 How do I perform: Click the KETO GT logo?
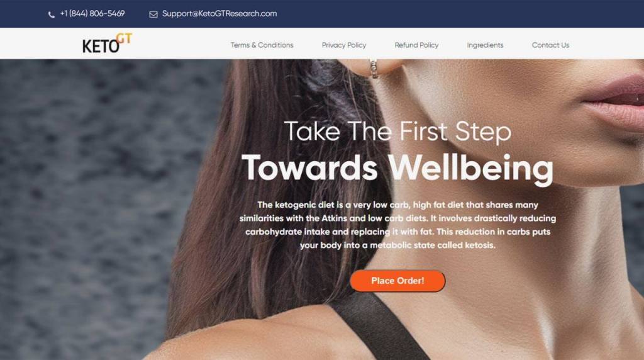[107, 43]
